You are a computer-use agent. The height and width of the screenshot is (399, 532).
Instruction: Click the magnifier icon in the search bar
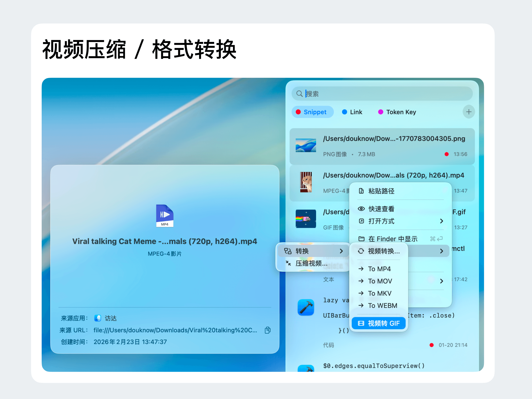[x=299, y=94]
